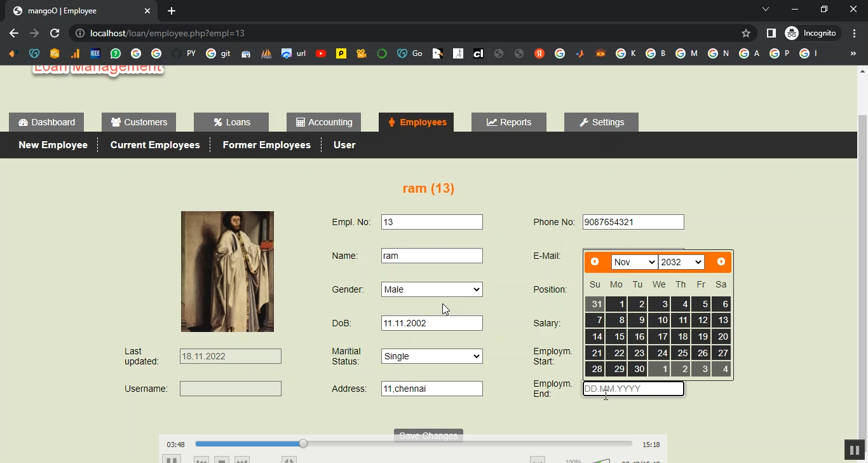Select day 15 in calendar
The width and height of the screenshot is (868, 463).
click(615, 336)
